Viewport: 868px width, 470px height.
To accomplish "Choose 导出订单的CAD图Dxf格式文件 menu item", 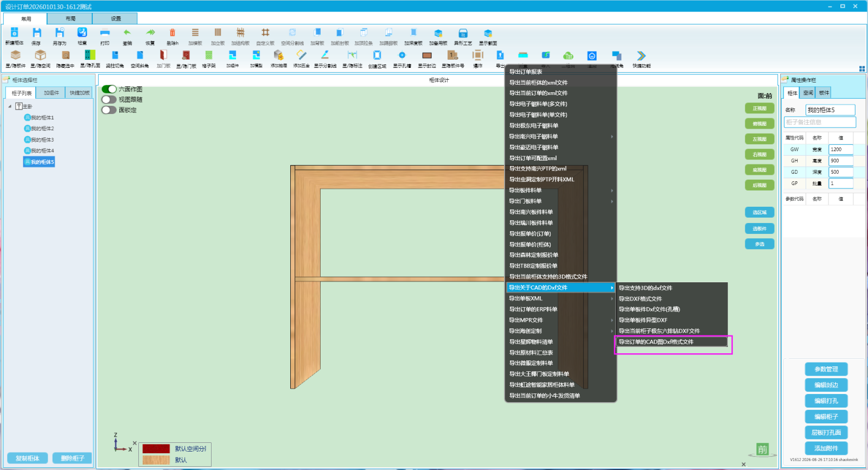I will pos(672,342).
